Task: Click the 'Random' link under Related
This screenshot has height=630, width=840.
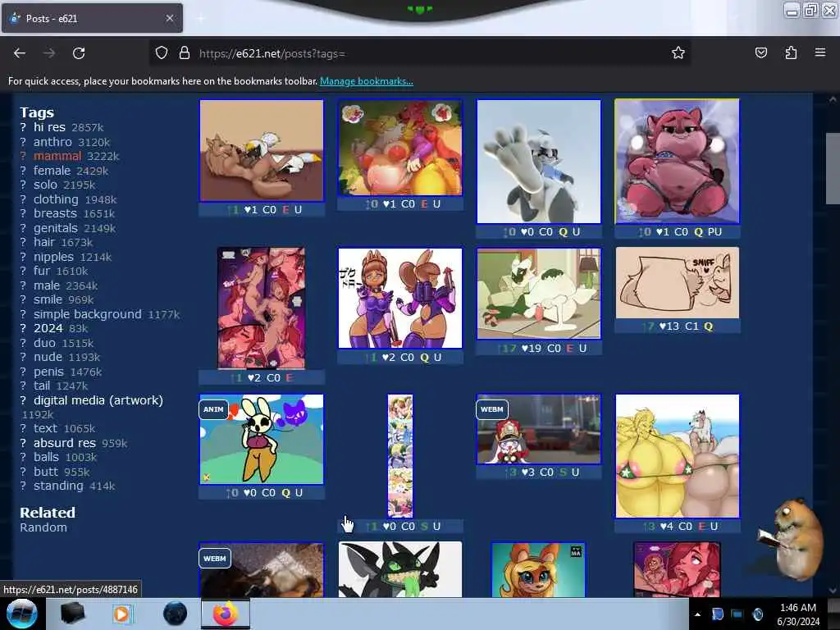Action: (x=43, y=527)
